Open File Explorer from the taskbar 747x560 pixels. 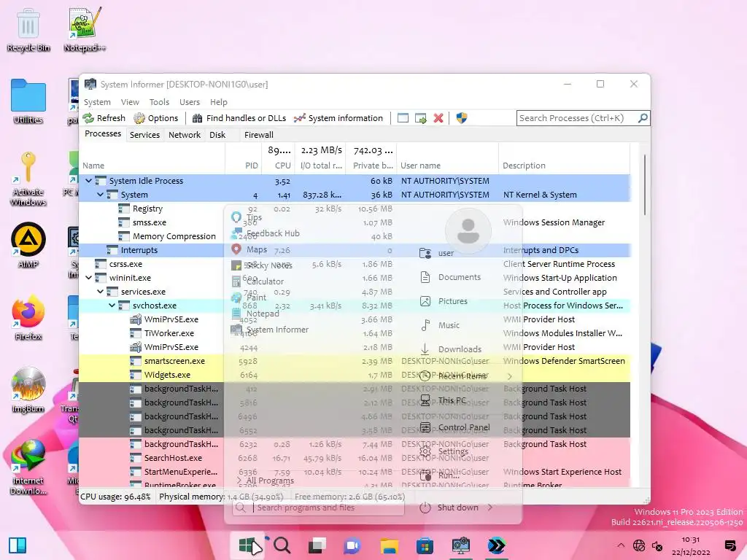click(x=389, y=545)
